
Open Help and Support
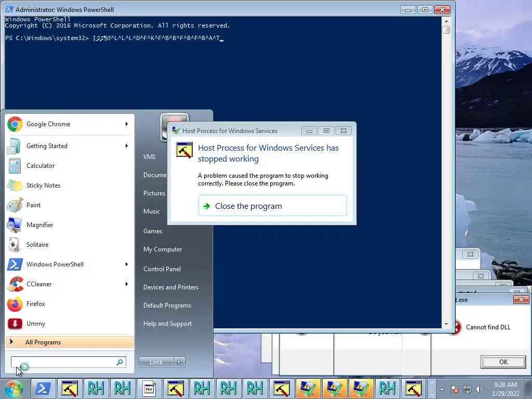pos(167,324)
